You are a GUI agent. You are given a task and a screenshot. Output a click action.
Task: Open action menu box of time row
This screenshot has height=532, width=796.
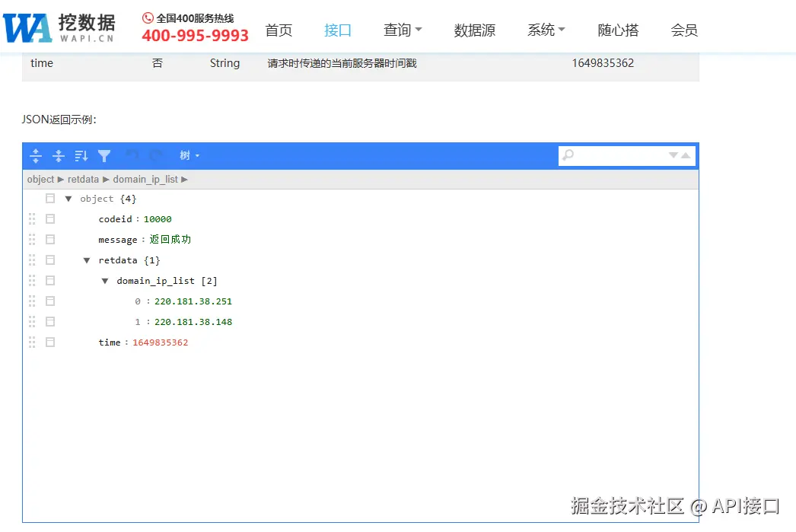(x=50, y=342)
